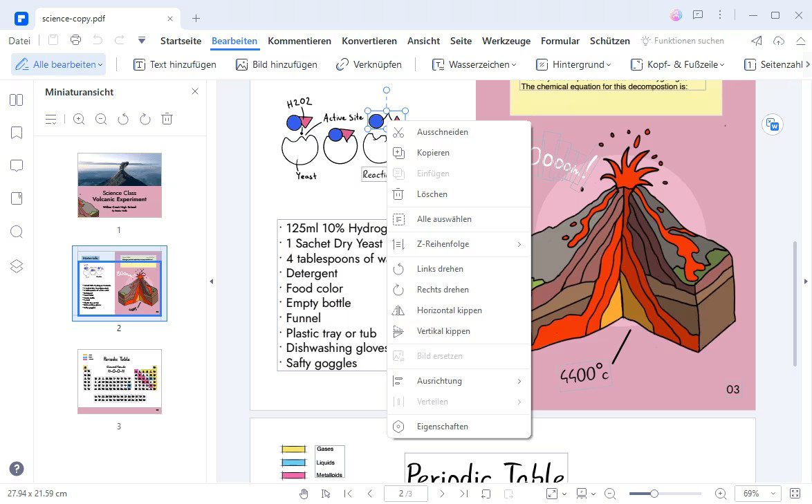This screenshot has width=812, height=504.
Task: Open the layers panel icon in sidebar
Action: tap(17, 266)
